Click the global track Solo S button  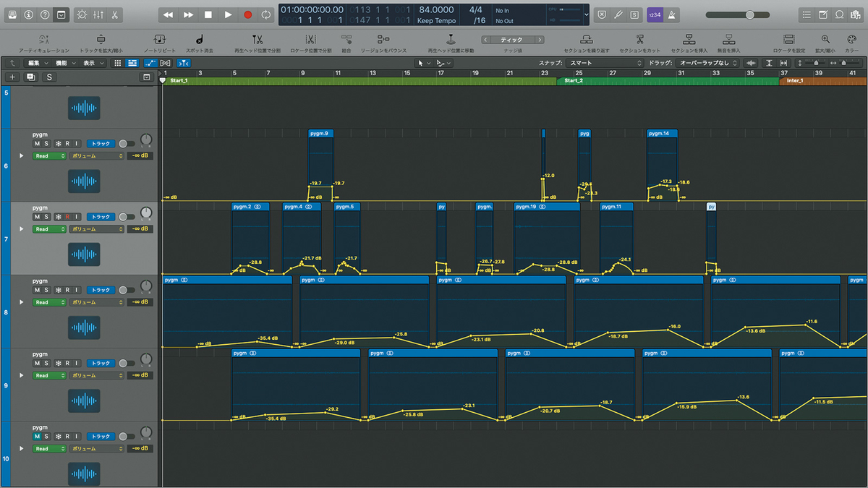coord(49,77)
